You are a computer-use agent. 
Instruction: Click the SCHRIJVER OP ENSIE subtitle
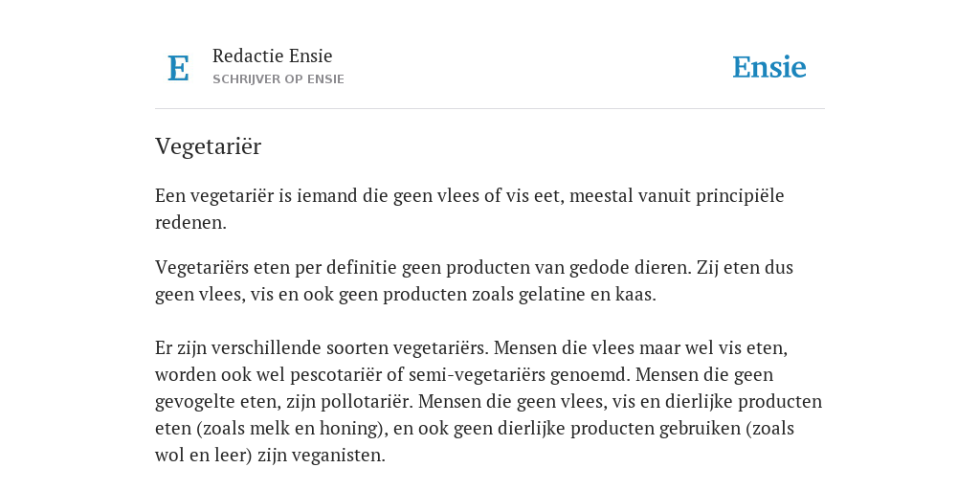[x=278, y=79]
